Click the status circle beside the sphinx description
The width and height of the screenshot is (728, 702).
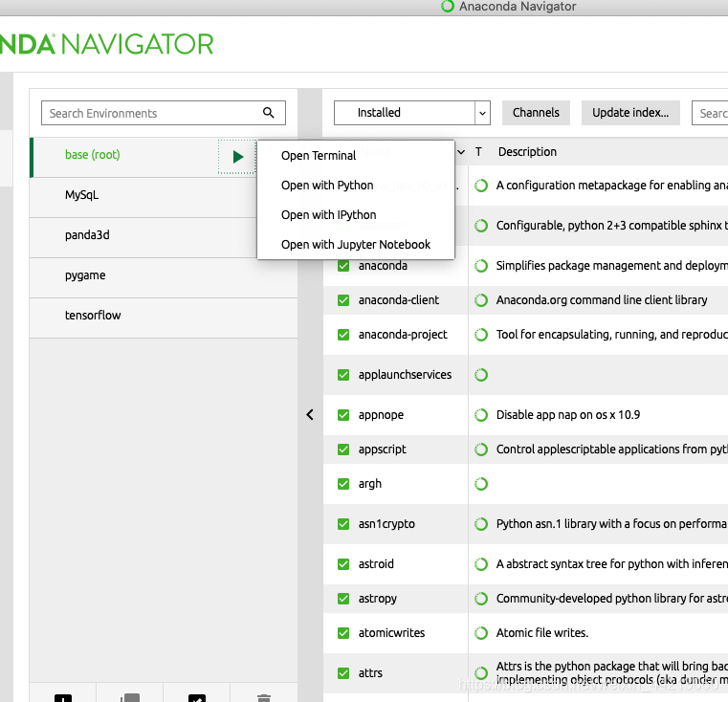(x=481, y=226)
